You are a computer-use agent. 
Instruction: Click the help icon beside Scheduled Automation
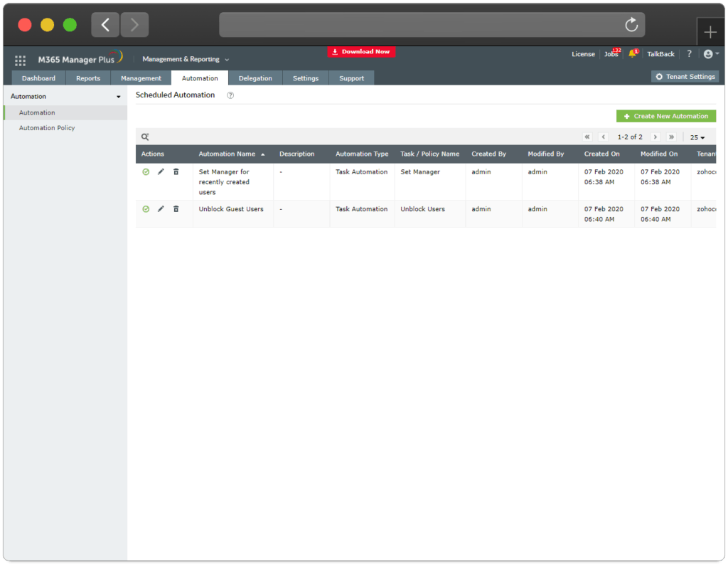click(230, 95)
